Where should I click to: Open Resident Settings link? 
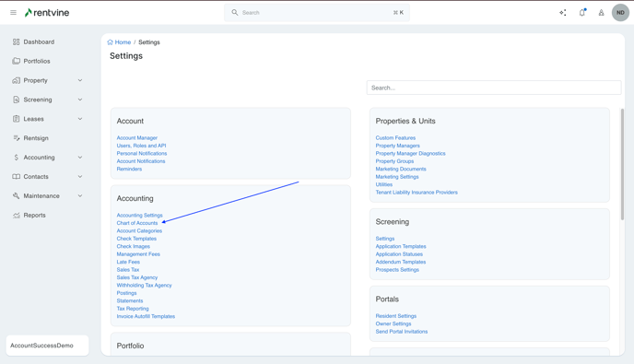[x=396, y=316]
